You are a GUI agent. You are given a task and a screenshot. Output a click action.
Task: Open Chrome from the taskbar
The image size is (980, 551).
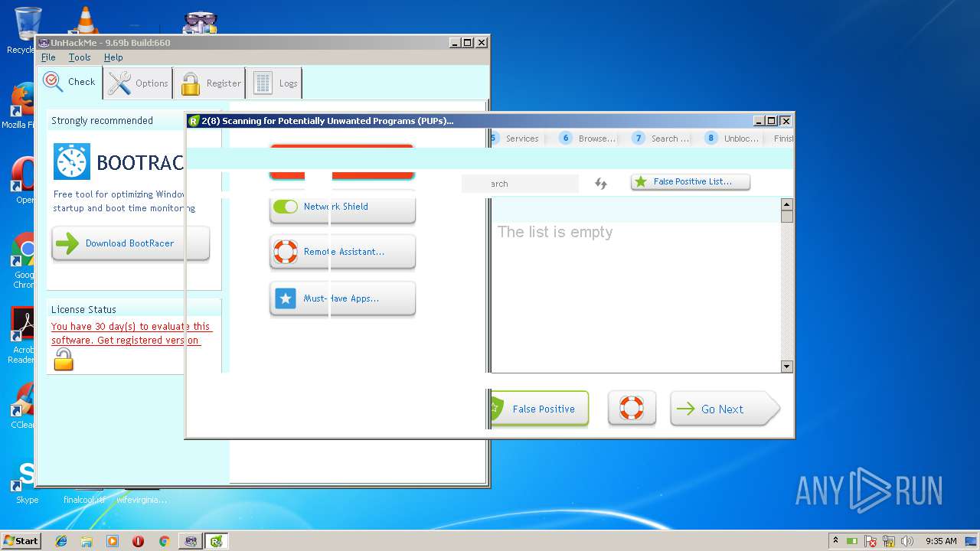point(164,541)
